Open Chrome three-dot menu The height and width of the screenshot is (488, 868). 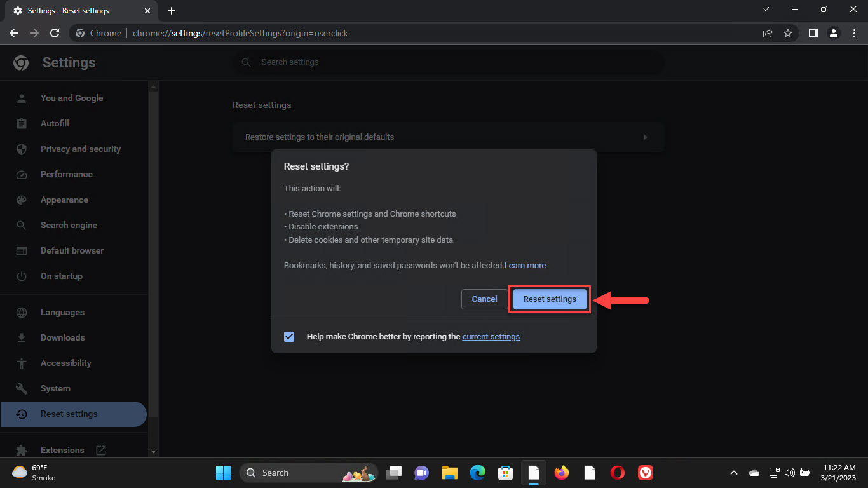pos(855,33)
